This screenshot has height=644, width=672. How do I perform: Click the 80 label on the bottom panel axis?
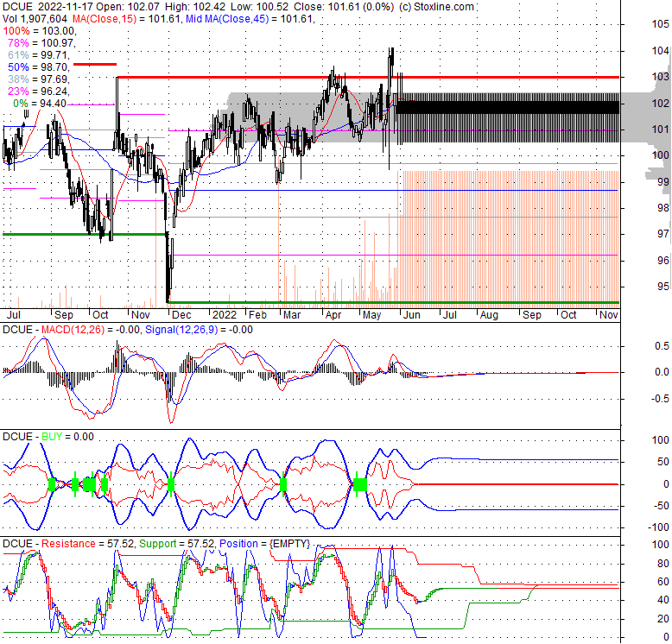point(663,564)
